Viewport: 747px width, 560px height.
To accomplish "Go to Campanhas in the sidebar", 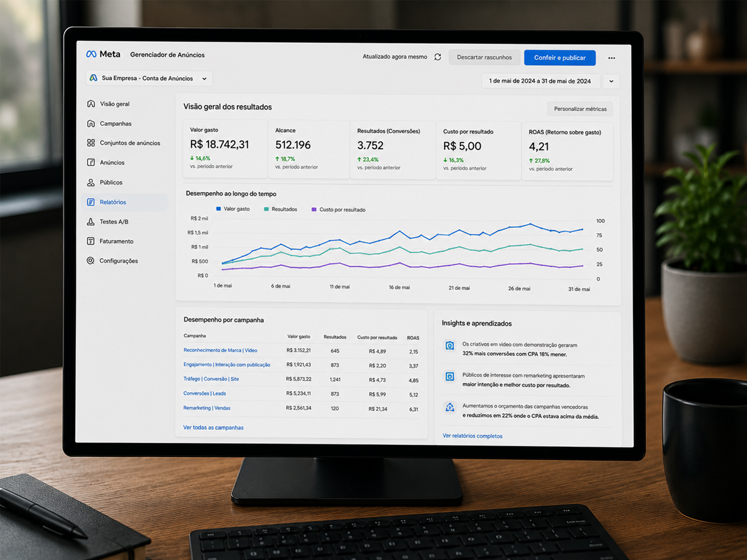I will tap(116, 123).
